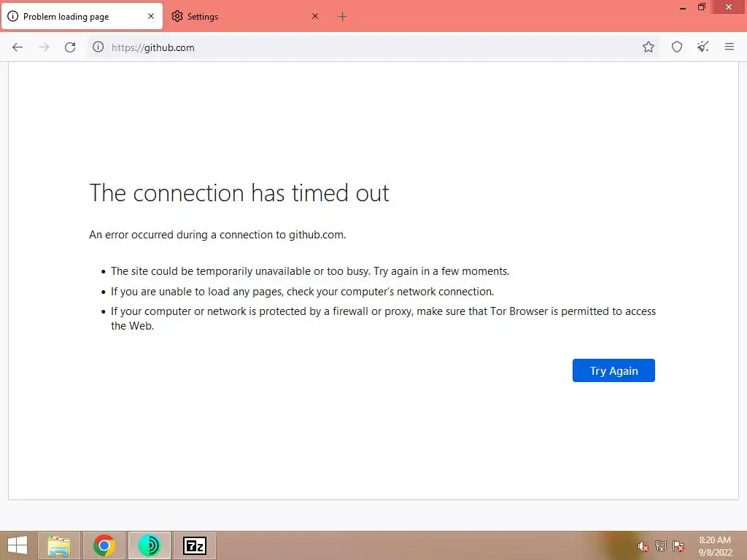Click the clock showing 8:20 AM
The width and height of the screenshot is (747, 560).
pos(715,546)
